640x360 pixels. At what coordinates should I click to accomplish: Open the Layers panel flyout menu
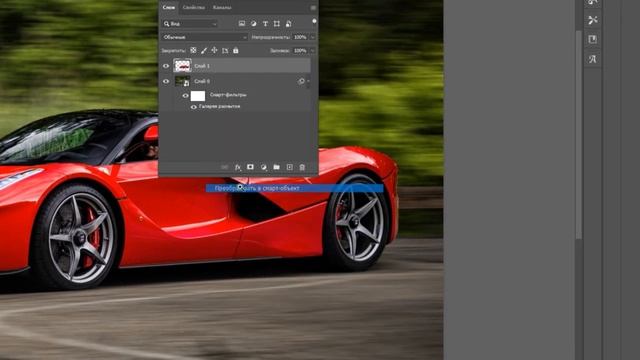click(x=313, y=8)
